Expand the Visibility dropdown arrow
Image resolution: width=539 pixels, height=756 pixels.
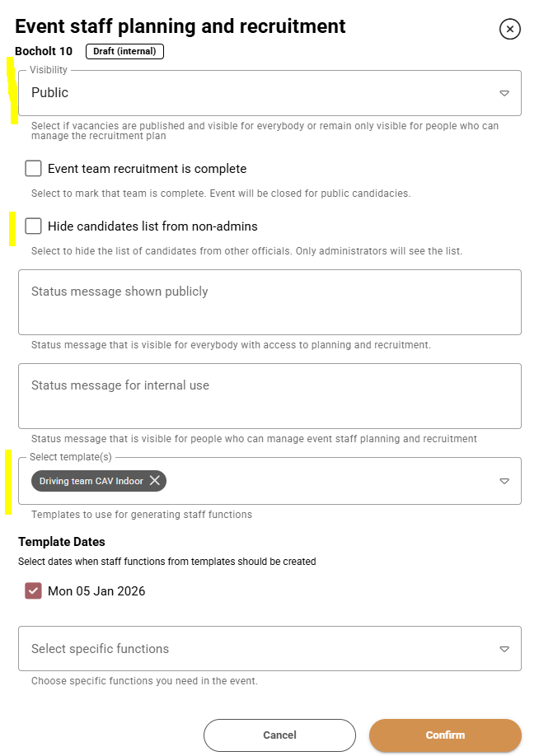504,93
